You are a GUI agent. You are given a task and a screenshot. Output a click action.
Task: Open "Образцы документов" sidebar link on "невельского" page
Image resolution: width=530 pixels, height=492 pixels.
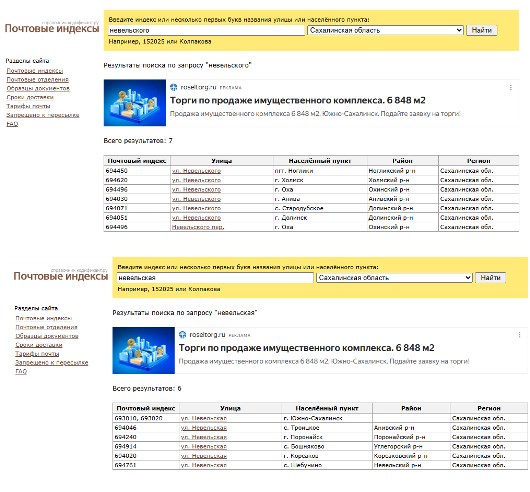tap(38, 89)
